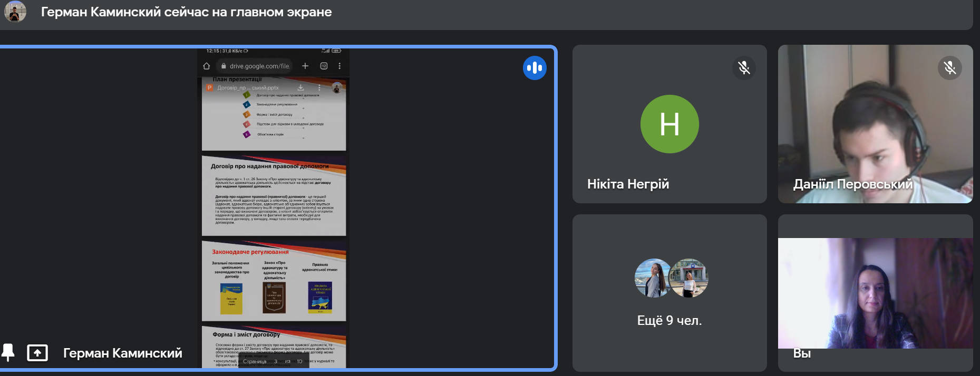Click the green 'H' avatar of Нікіта Негрій
The image size is (980, 376).
[669, 124]
